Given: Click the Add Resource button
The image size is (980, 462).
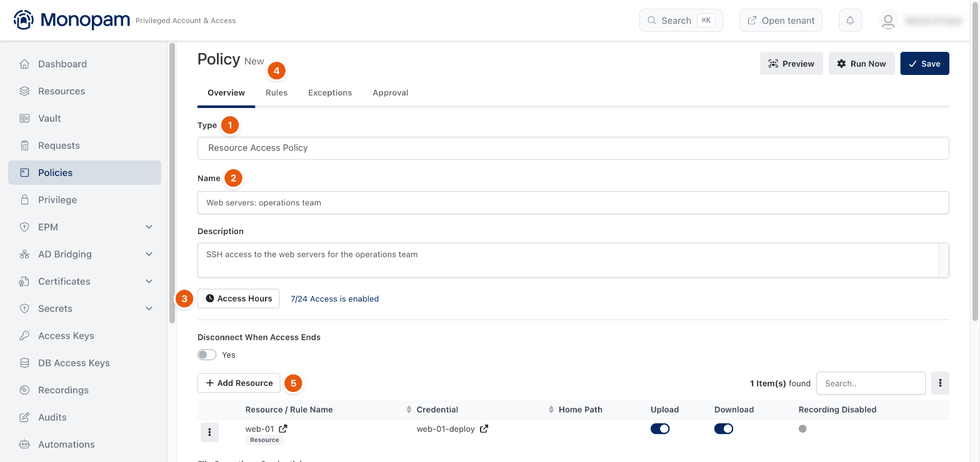Looking at the screenshot, I should [x=239, y=383].
